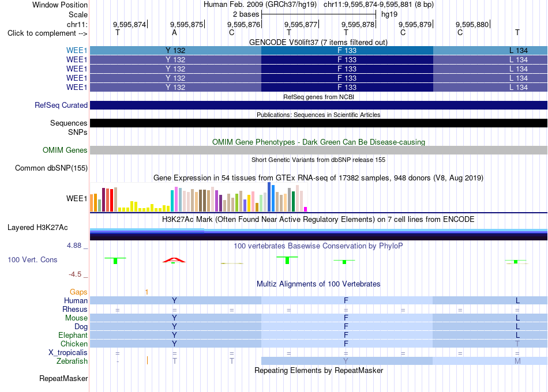Click F 133 codon in the light-blue WEE1 transcript
548x392 pixels.
point(347,50)
